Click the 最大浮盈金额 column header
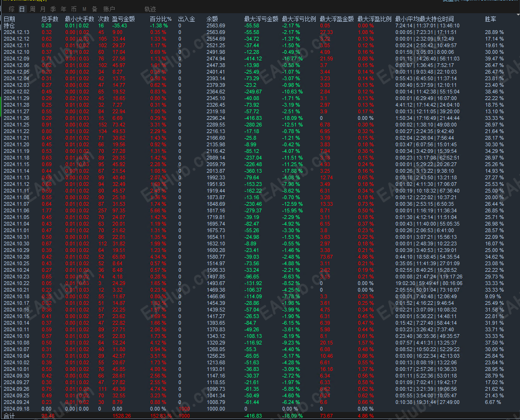Image resolution: width=520 pixels, height=420 pixels. (337, 19)
